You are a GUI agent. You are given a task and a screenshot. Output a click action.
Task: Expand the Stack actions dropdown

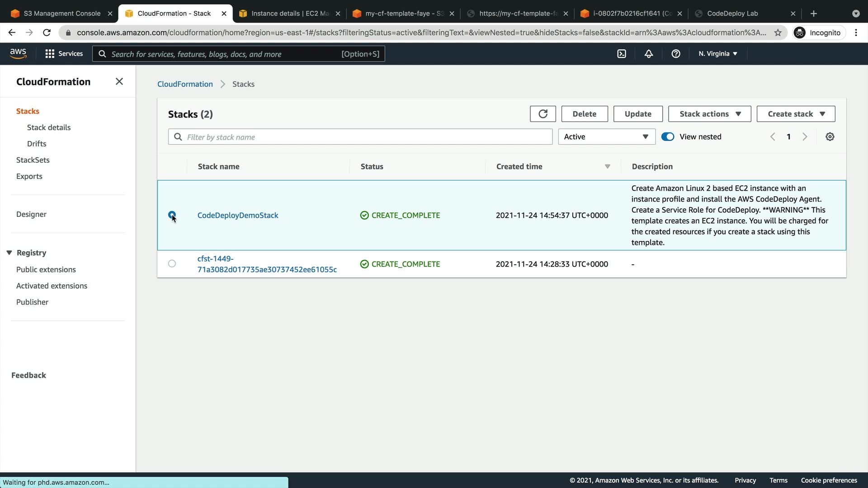[709, 114]
